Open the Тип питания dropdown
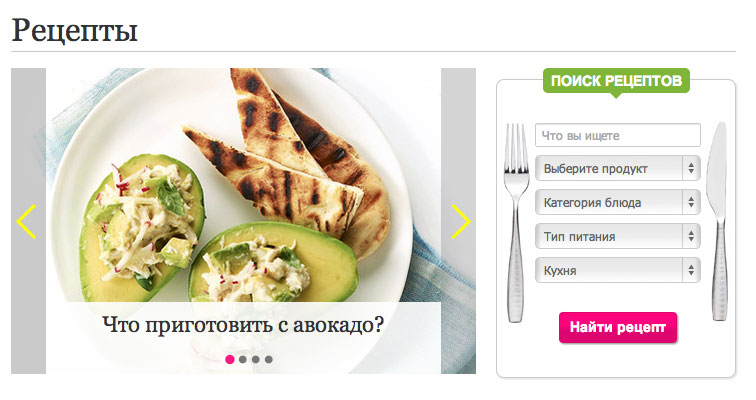756x400 pixels. pyautogui.click(x=618, y=236)
